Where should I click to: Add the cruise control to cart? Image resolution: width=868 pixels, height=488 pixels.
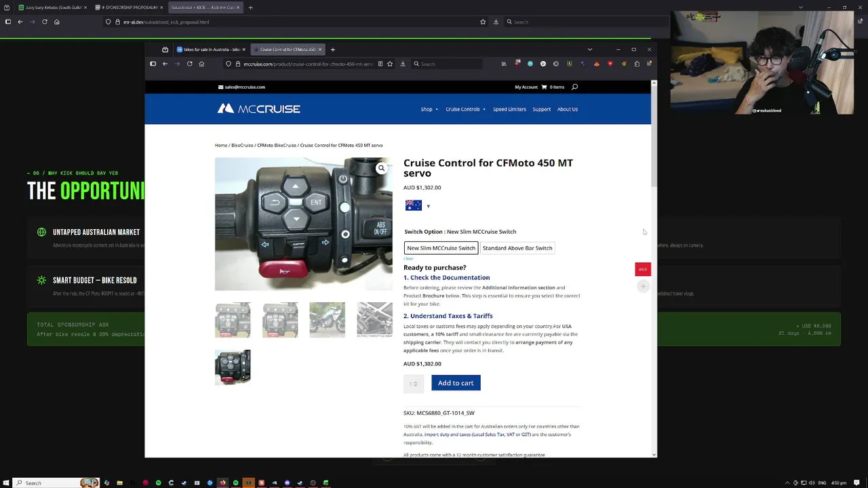pos(456,383)
